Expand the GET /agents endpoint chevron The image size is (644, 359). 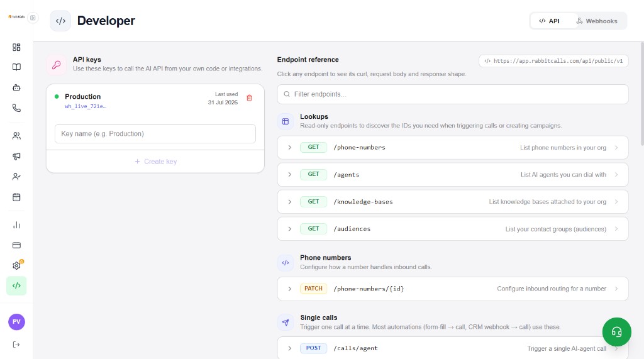click(289, 175)
